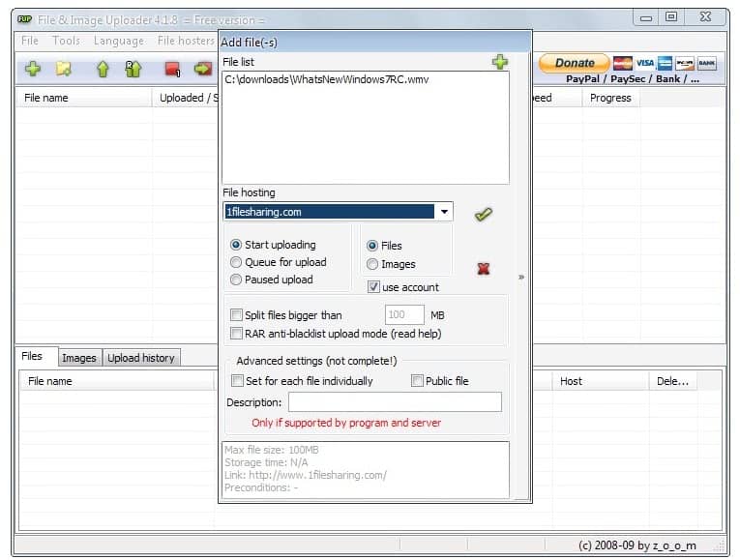The image size is (740, 560).
Task: Click the PayPal / PaySec / Bank text
Action: [633, 79]
